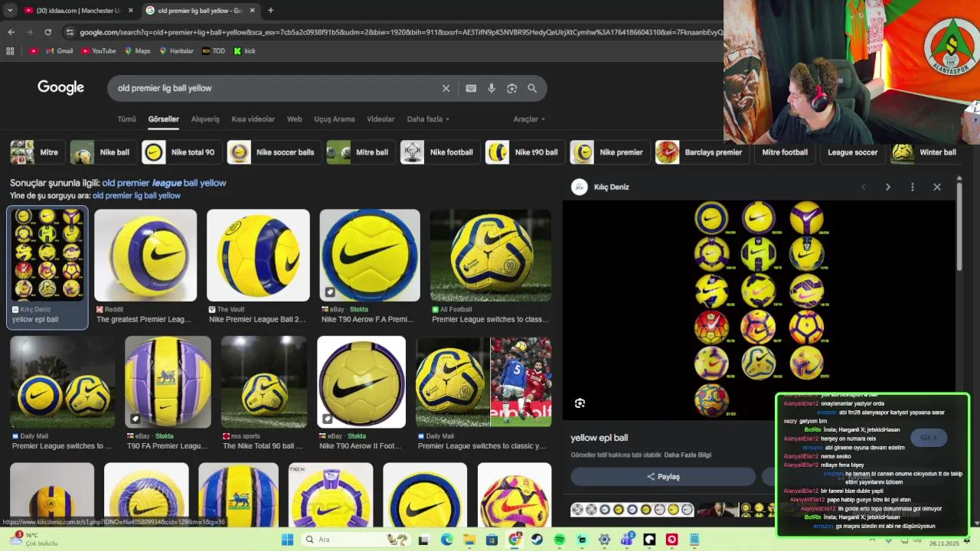This screenshot has height=551, width=980.
Task: Go back to the previous page
Action: coord(11,32)
